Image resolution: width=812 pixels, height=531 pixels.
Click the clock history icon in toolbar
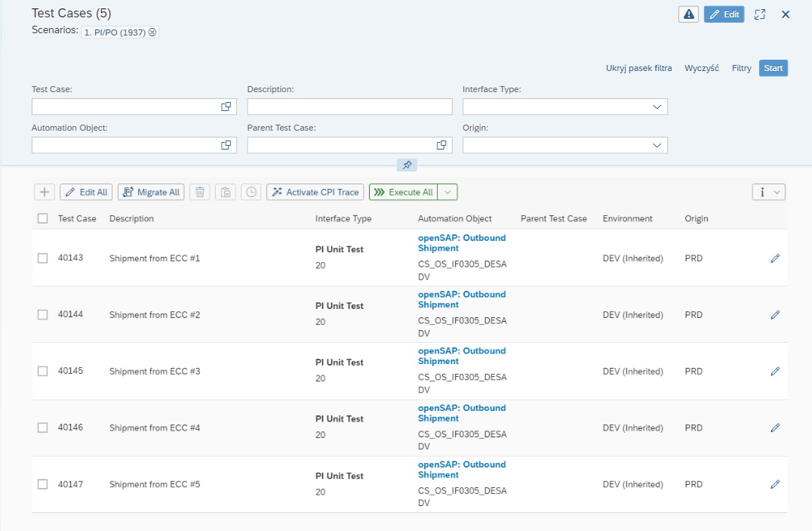coord(251,192)
